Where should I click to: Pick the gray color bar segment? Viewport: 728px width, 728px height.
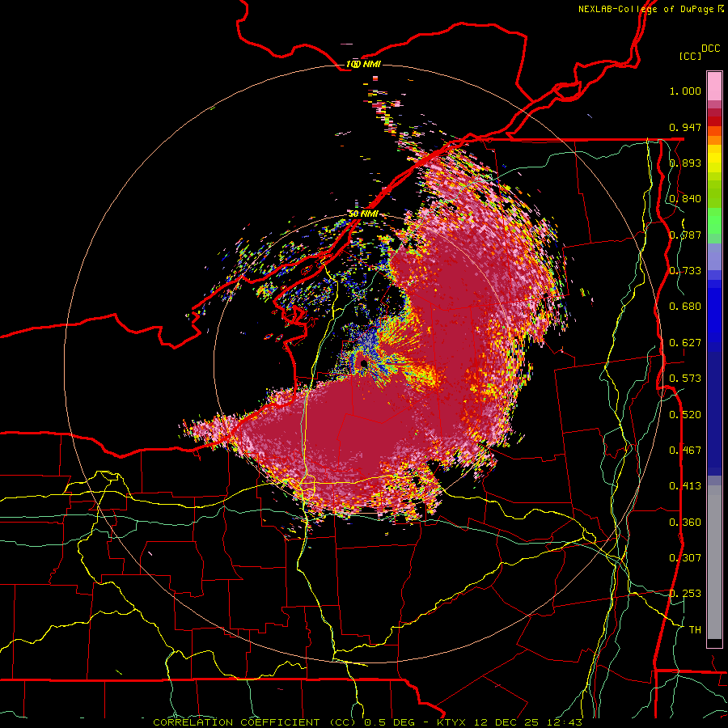[x=714, y=562]
